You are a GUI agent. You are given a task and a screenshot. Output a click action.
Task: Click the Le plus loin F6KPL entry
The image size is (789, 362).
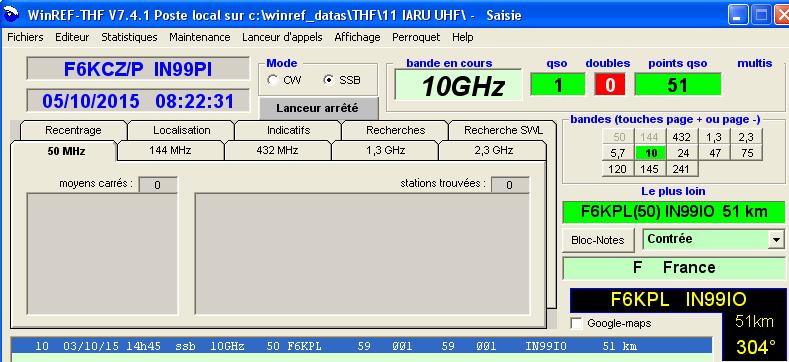click(674, 212)
